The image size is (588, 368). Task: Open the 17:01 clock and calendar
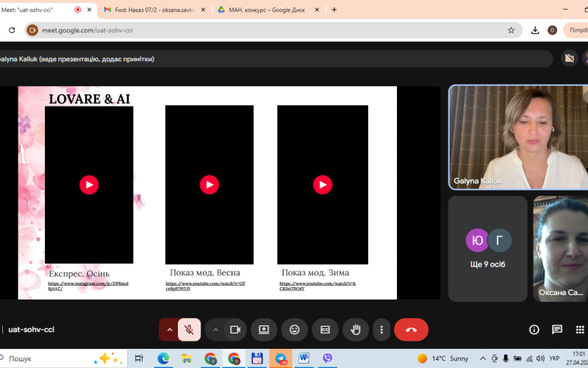pos(577,358)
